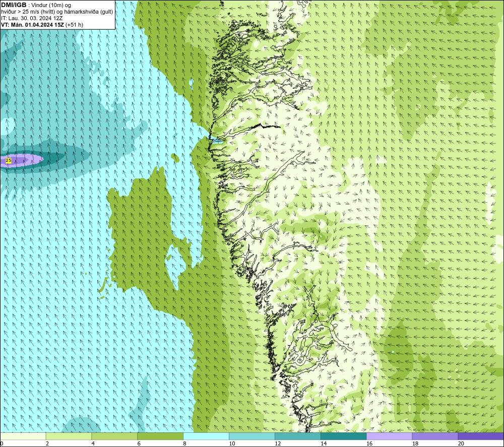
Task: Click the "12" scale label
Action: [x=278, y=444]
